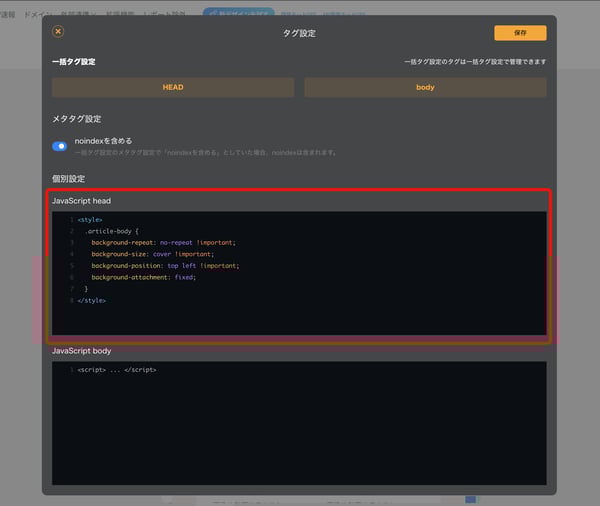Place cursor on the closing </style> tag
Image resolution: width=600 pixels, height=506 pixels.
point(92,300)
